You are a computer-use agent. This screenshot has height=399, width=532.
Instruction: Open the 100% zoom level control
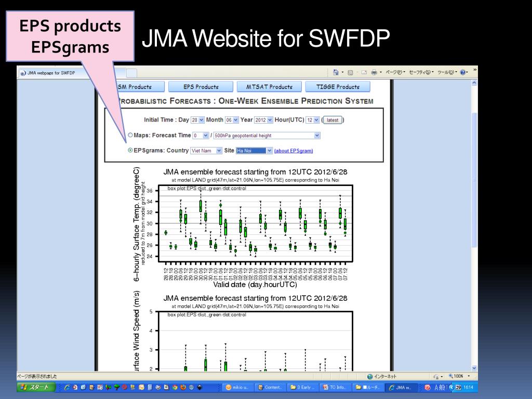tap(459, 376)
